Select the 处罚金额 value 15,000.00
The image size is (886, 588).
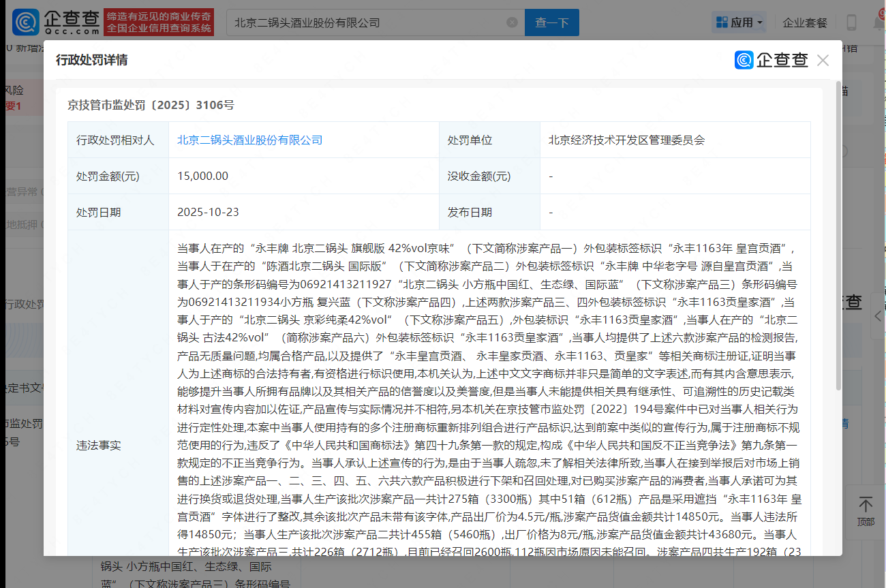[x=202, y=176]
